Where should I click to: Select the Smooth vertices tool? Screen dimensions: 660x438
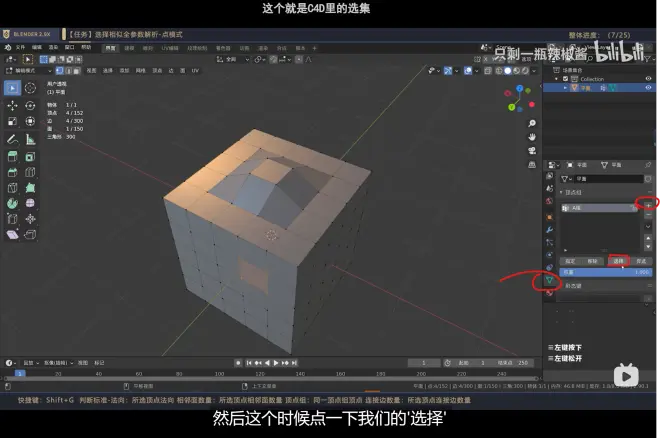30,204
